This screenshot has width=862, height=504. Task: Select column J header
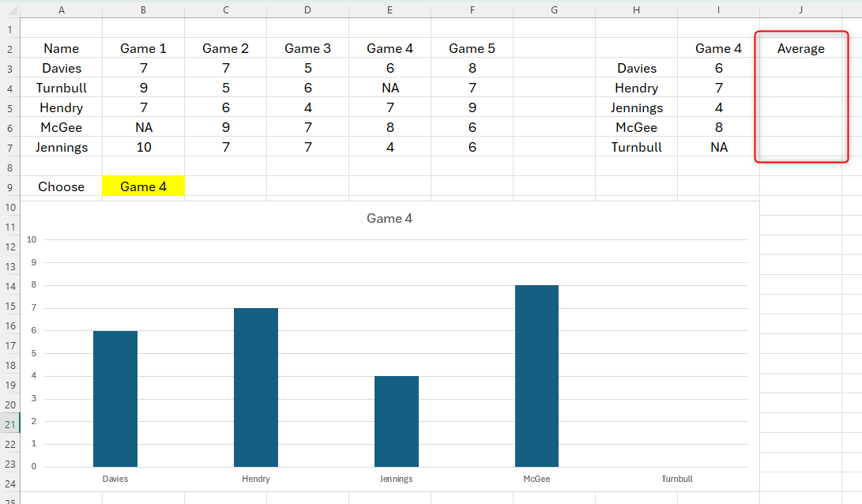click(800, 10)
